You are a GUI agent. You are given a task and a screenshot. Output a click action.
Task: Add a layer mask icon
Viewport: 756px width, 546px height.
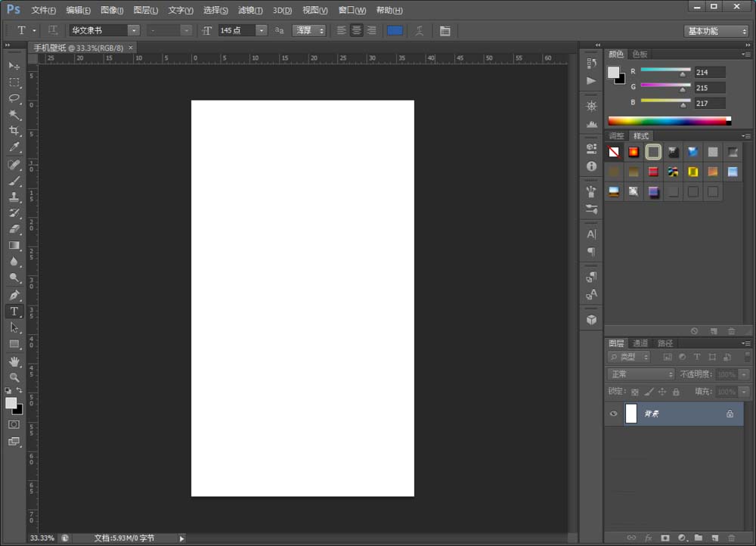tap(665, 538)
